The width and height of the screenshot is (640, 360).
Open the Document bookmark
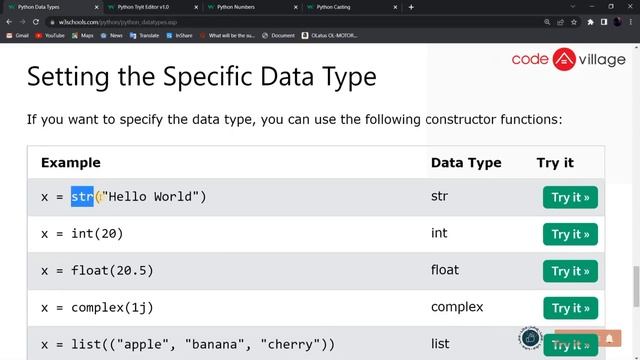(278, 36)
